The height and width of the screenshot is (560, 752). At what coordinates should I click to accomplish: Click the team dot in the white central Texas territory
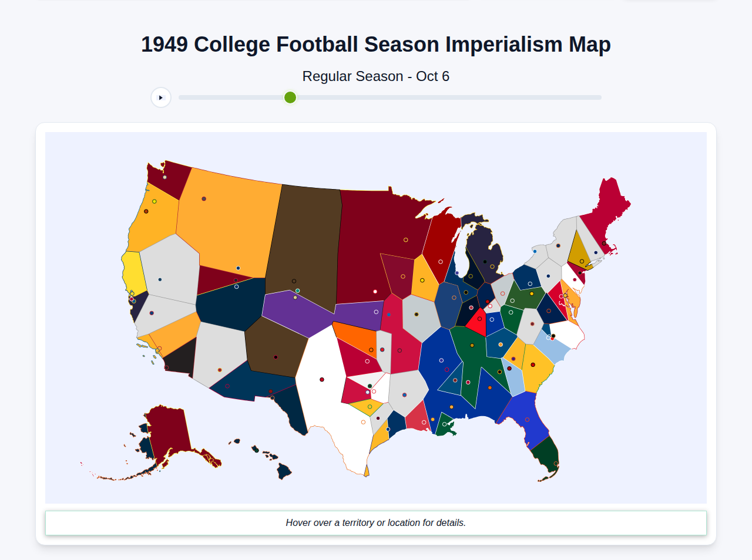[321, 379]
